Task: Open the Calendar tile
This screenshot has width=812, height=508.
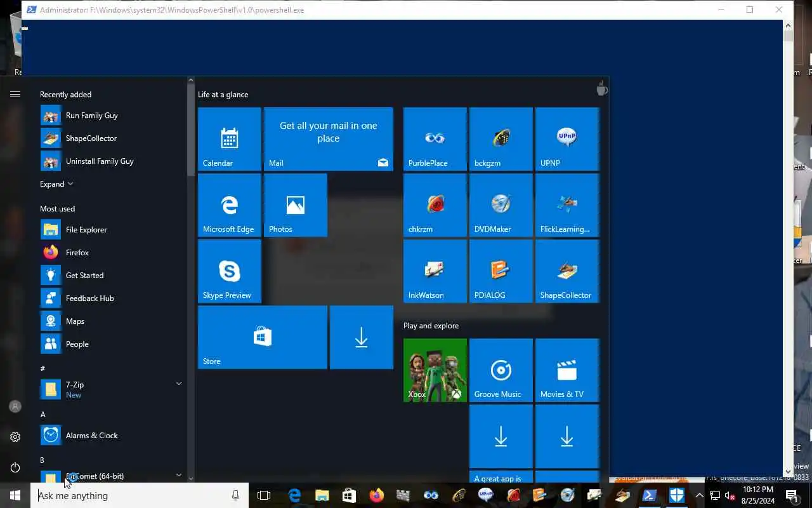Action: (x=230, y=139)
